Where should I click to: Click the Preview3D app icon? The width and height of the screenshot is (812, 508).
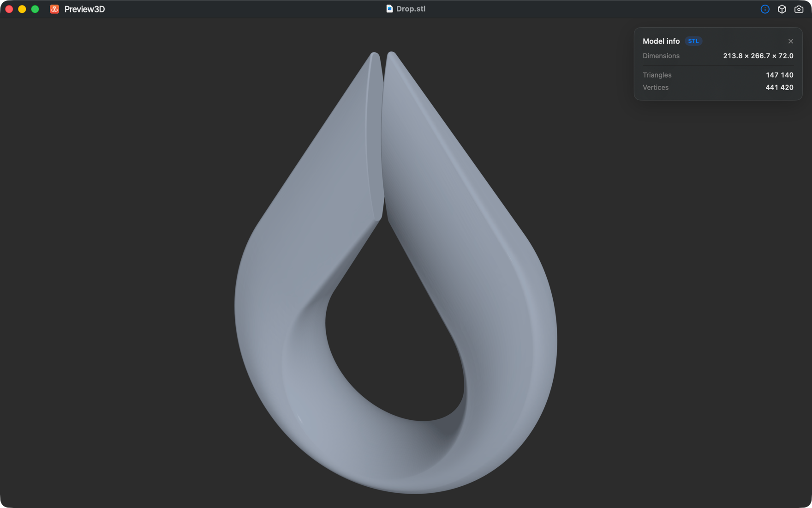coord(54,9)
